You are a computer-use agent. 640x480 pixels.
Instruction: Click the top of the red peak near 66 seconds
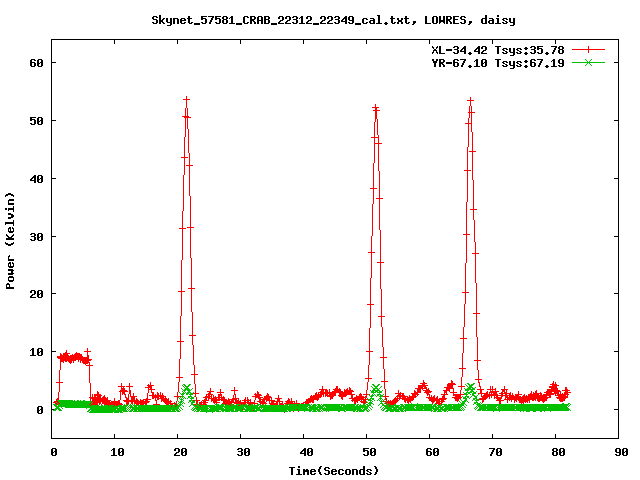471,100
